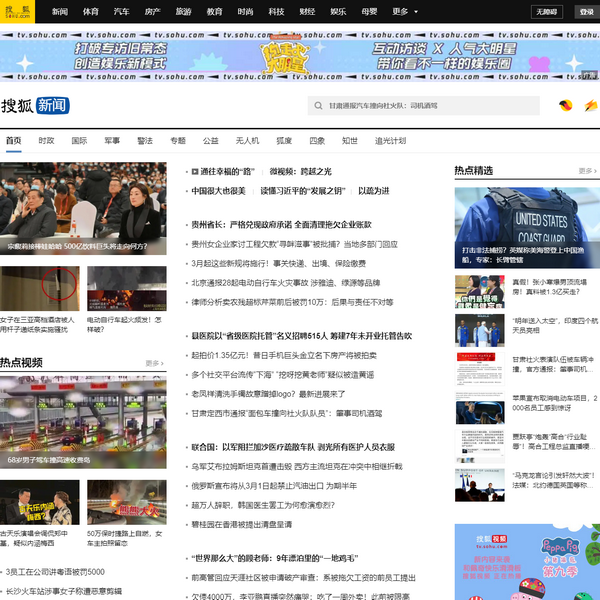The image size is (600, 600).
Task: Click the orange lightning icon at right
Action: (590, 105)
